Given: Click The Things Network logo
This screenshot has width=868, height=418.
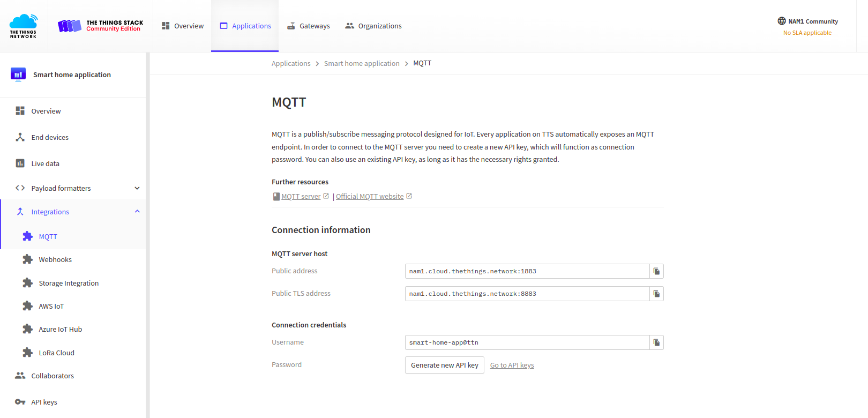Looking at the screenshot, I should pyautogui.click(x=23, y=26).
